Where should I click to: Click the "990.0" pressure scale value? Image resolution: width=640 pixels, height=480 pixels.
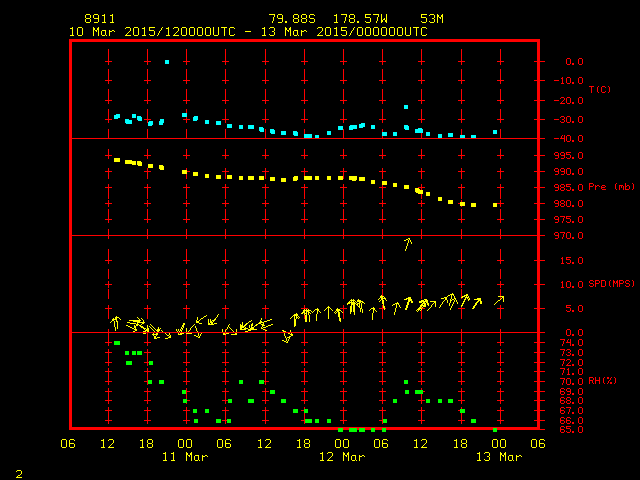[569, 171]
